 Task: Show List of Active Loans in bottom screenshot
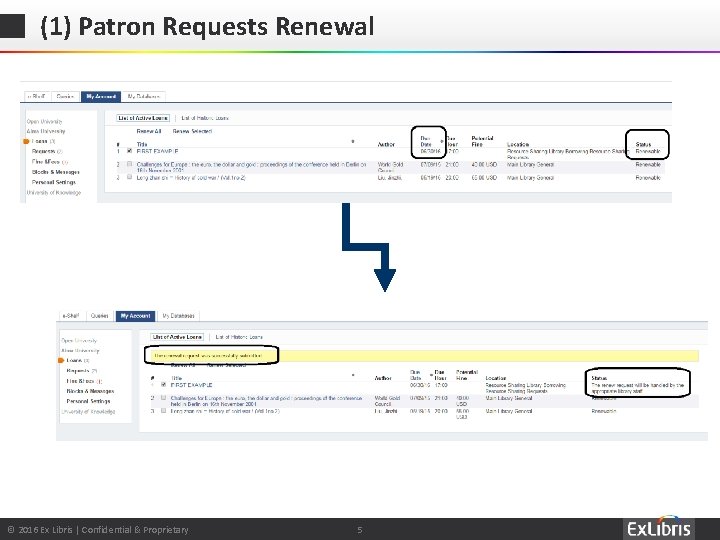(177, 337)
